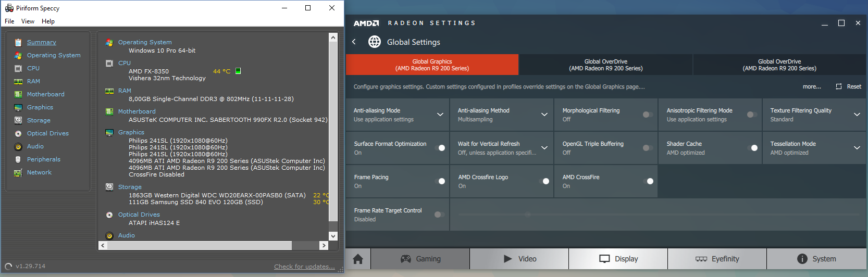Click the Peripherals mouse icon in the Speccy sidebar
This screenshot has width=868, height=277.
coord(18,159)
